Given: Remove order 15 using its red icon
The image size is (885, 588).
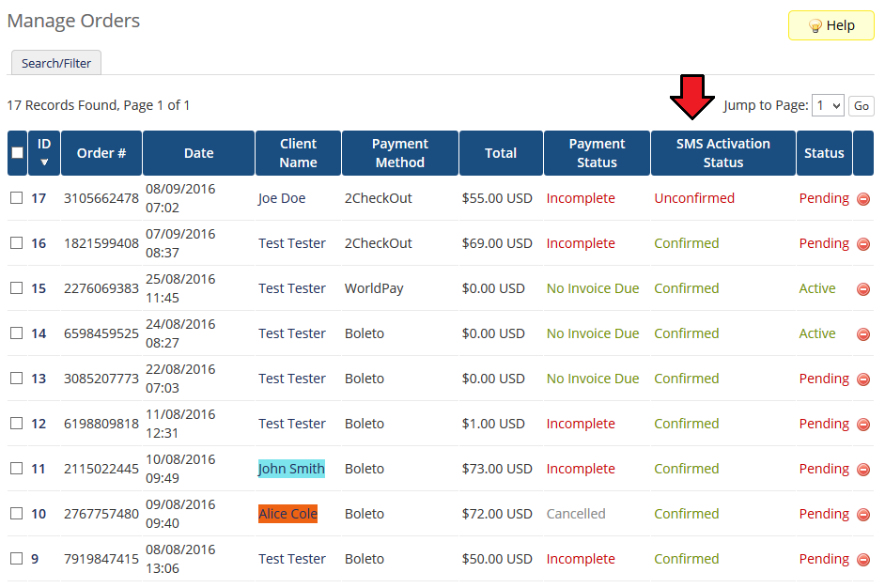Looking at the screenshot, I should tap(863, 289).
